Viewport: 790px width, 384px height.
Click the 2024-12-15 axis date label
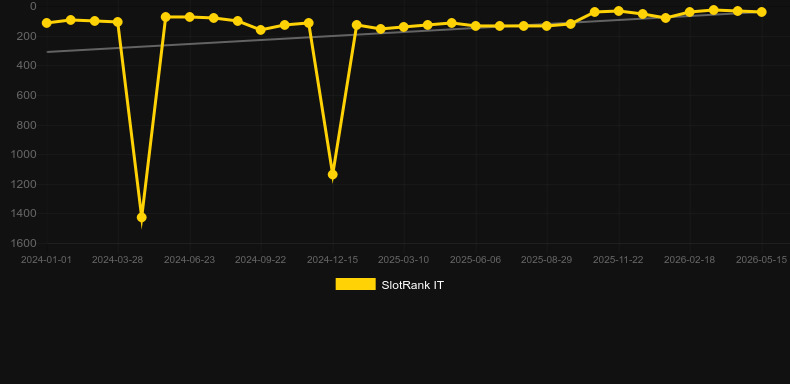point(333,260)
